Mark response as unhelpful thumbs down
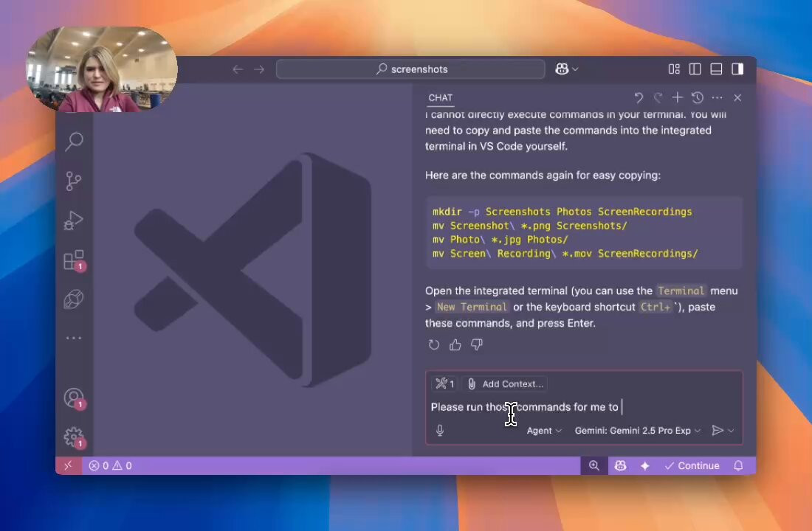The height and width of the screenshot is (531, 812). pos(476,344)
